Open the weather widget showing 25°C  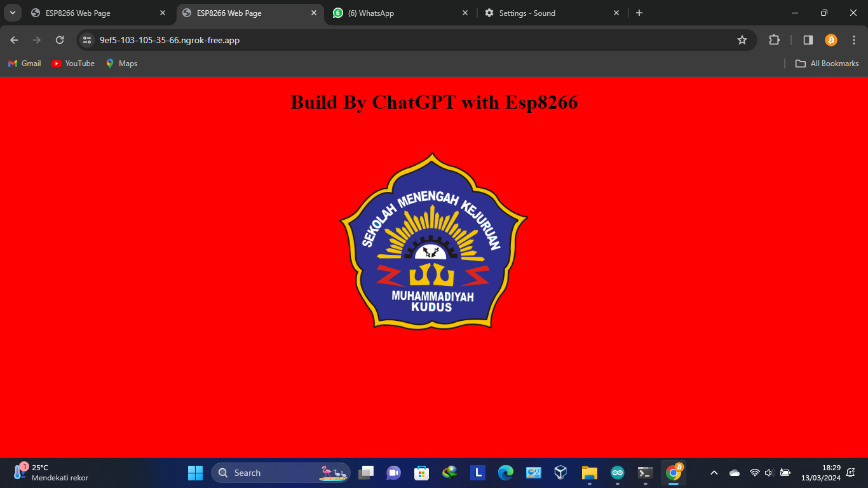51,473
